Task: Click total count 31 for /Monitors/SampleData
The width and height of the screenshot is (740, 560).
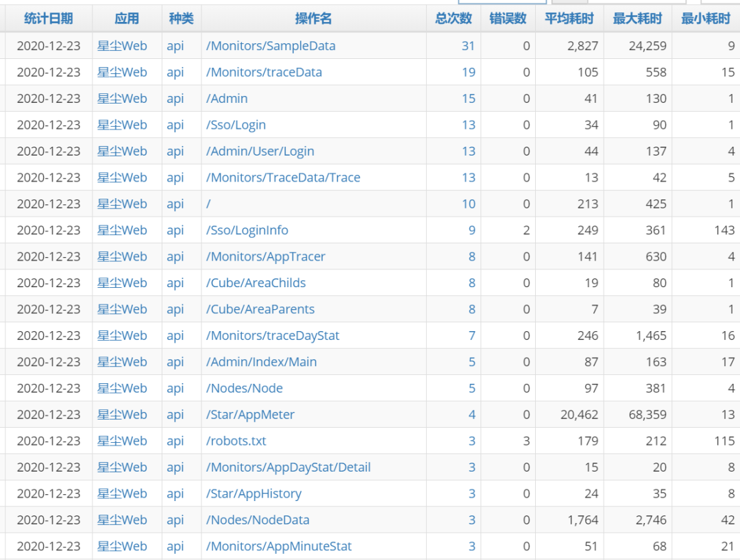Action: coord(468,46)
